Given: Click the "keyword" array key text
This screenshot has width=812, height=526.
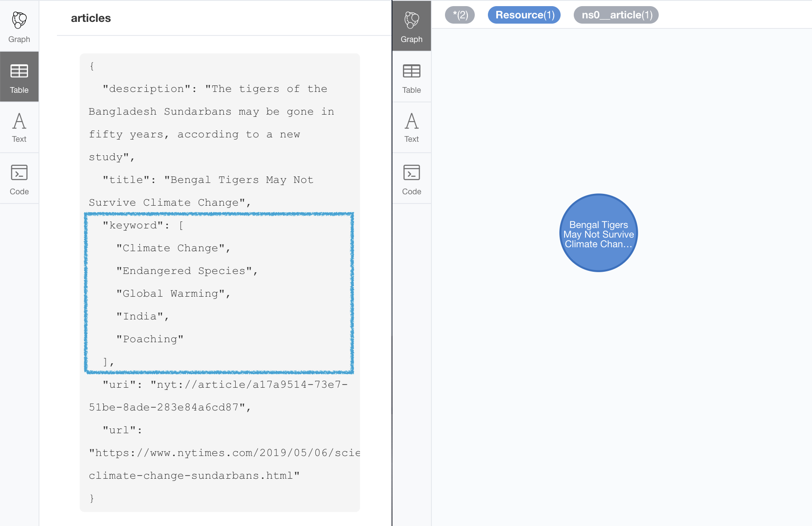Looking at the screenshot, I should (x=133, y=225).
